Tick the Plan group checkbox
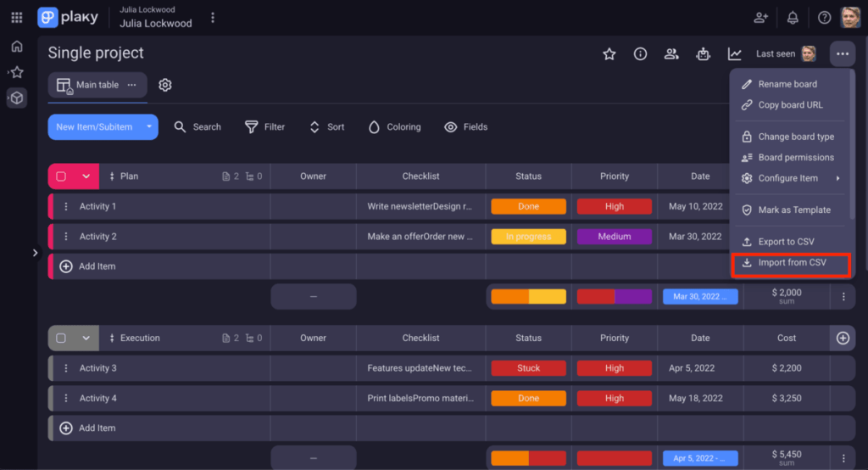Viewport: 868px width, 470px height. [61, 176]
